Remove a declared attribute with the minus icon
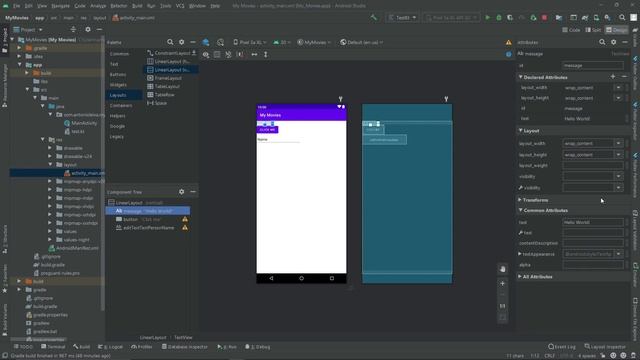The width and height of the screenshot is (640, 360). click(624, 77)
